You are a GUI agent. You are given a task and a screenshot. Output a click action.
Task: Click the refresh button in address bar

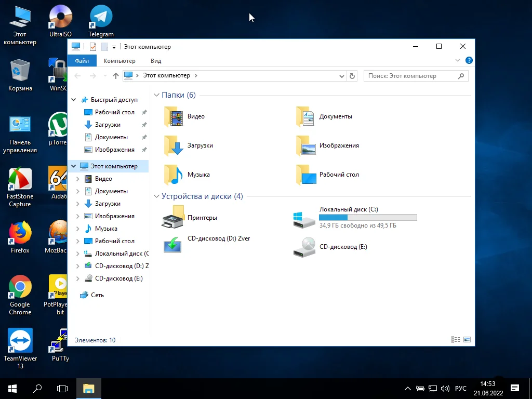click(x=352, y=76)
